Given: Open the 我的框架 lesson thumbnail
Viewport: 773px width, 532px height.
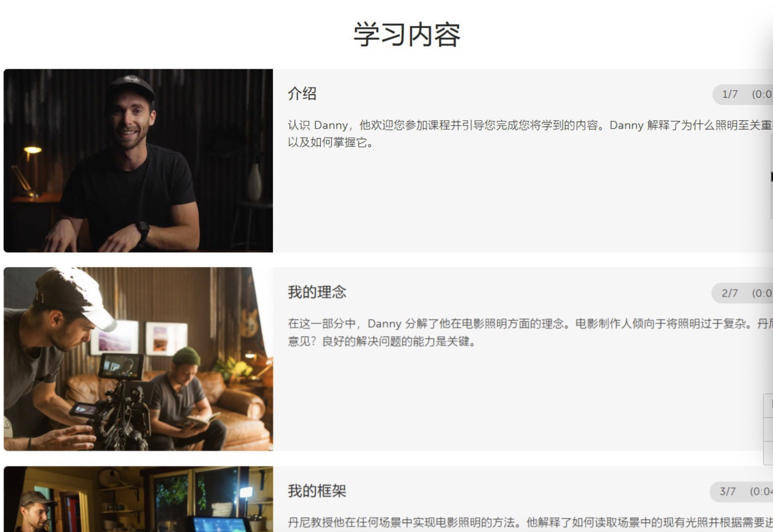Looking at the screenshot, I should [x=138, y=499].
